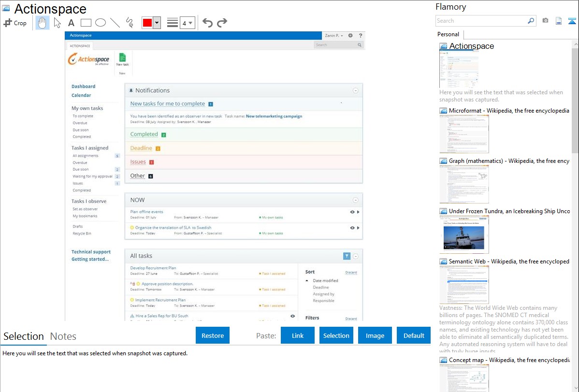The height and width of the screenshot is (392, 579).
Task: Click the Actionspace page search box
Action: (x=338, y=44)
